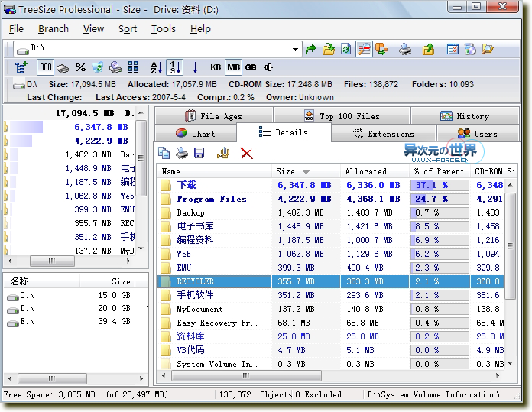
Task: Select the 6,347.8 MB tree row
Action: pos(70,127)
